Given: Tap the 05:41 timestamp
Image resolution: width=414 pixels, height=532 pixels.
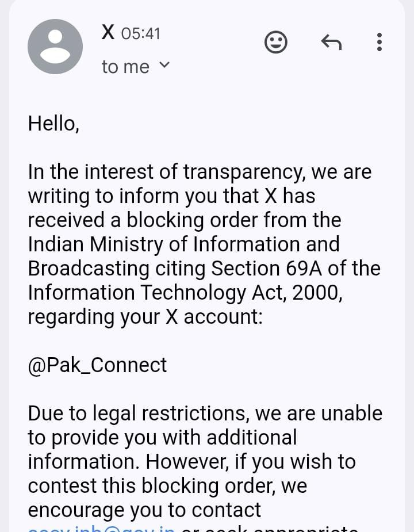Looking at the screenshot, I should click(141, 34).
